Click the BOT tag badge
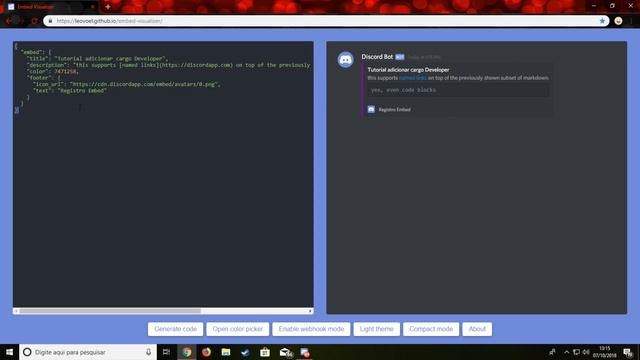640x360 pixels. click(400, 57)
